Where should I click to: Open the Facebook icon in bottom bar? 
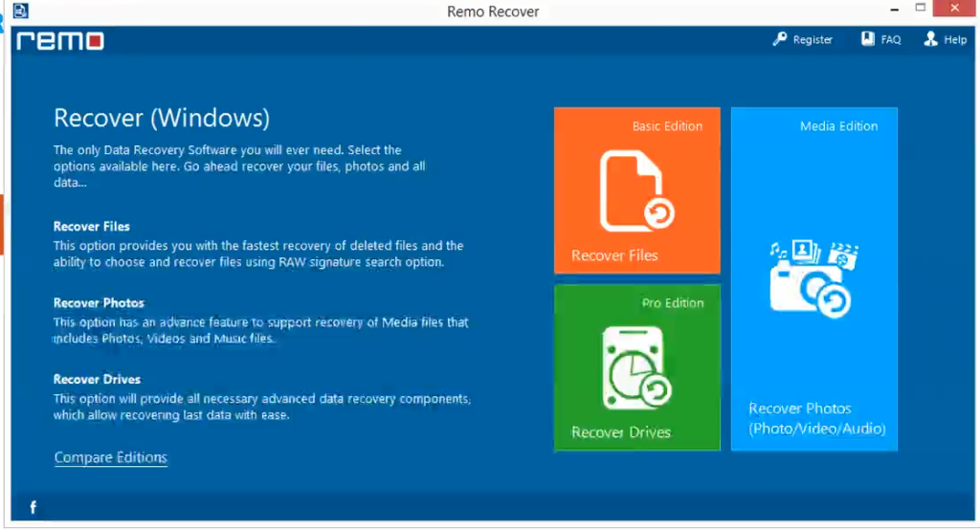pos(33,507)
